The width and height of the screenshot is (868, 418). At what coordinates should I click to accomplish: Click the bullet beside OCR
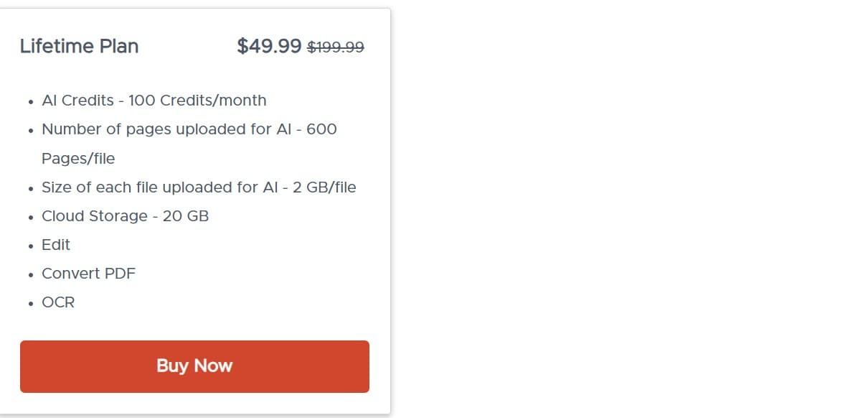click(x=32, y=303)
